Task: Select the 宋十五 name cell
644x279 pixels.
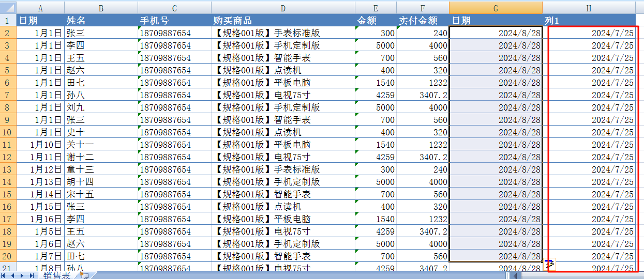Action: (101, 194)
